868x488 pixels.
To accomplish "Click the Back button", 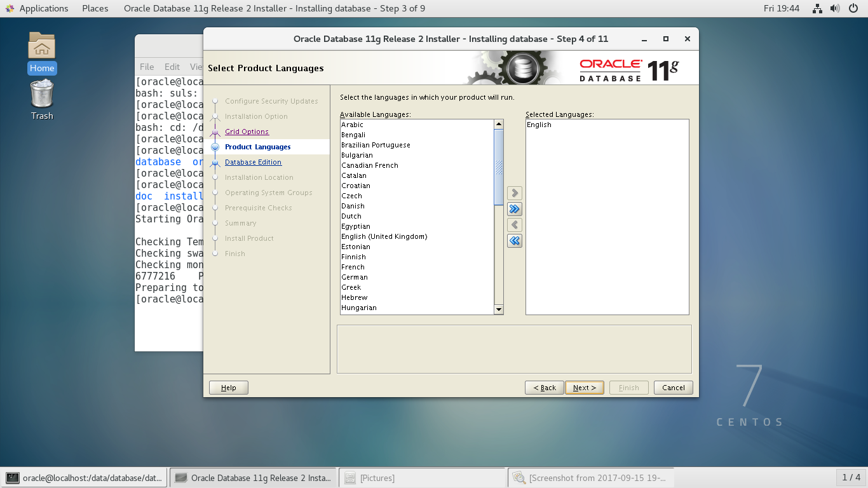I will pos(544,388).
